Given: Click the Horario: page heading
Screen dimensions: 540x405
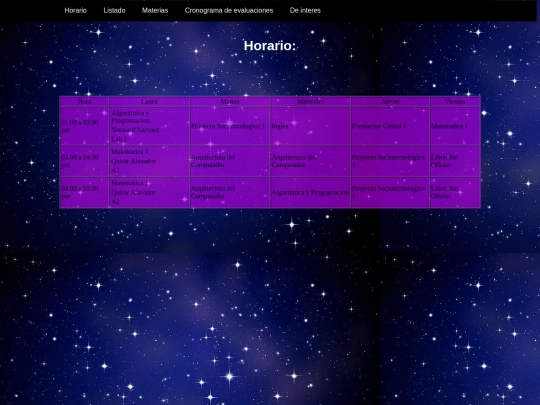Looking at the screenshot, I should click(x=270, y=46).
